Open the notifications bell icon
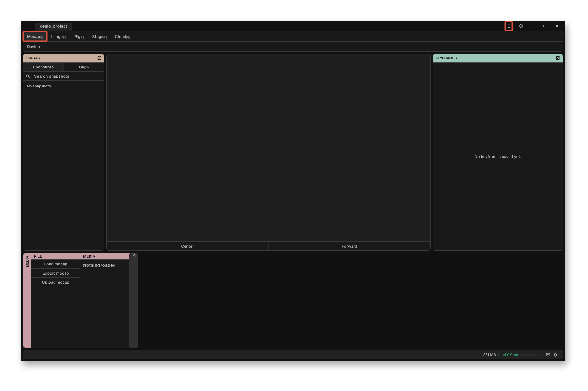The width and height of the screenshot is (588, 391). [x=555, y=355]
